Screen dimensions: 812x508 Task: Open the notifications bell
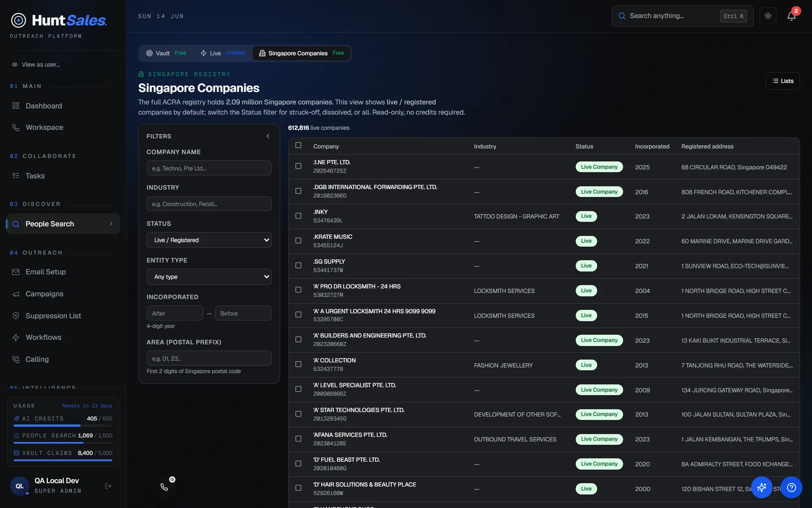point(791,16)
